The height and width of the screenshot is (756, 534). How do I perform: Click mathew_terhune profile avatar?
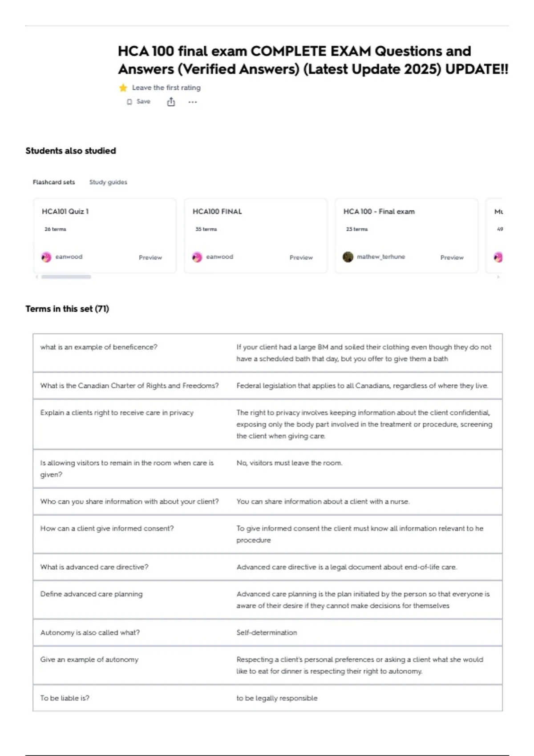(348, 257)
